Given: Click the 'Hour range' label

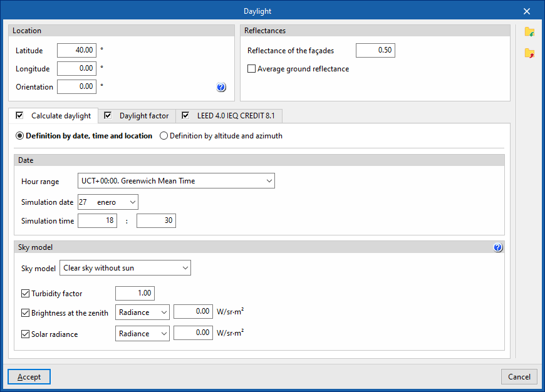Looking at the screenshot, I should (x=40, y=182).
